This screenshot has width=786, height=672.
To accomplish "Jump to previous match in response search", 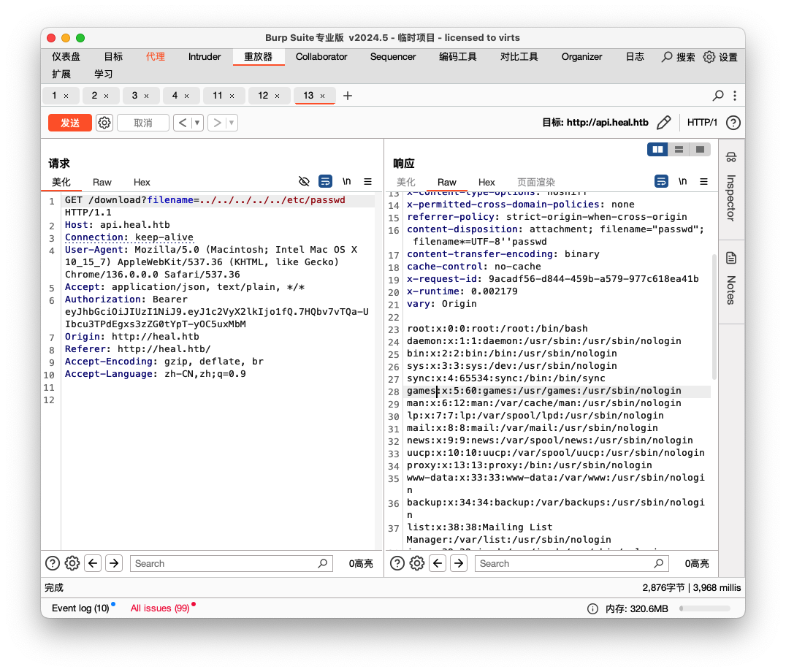I will click(x=438, y=563).
